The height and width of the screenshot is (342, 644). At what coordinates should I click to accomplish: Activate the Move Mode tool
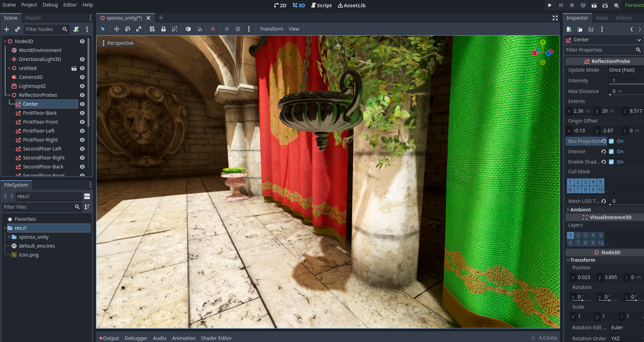(117, 29)
